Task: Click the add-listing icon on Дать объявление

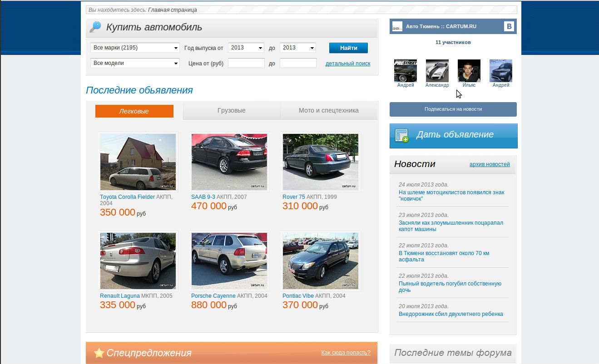Action: coord(402,135)
